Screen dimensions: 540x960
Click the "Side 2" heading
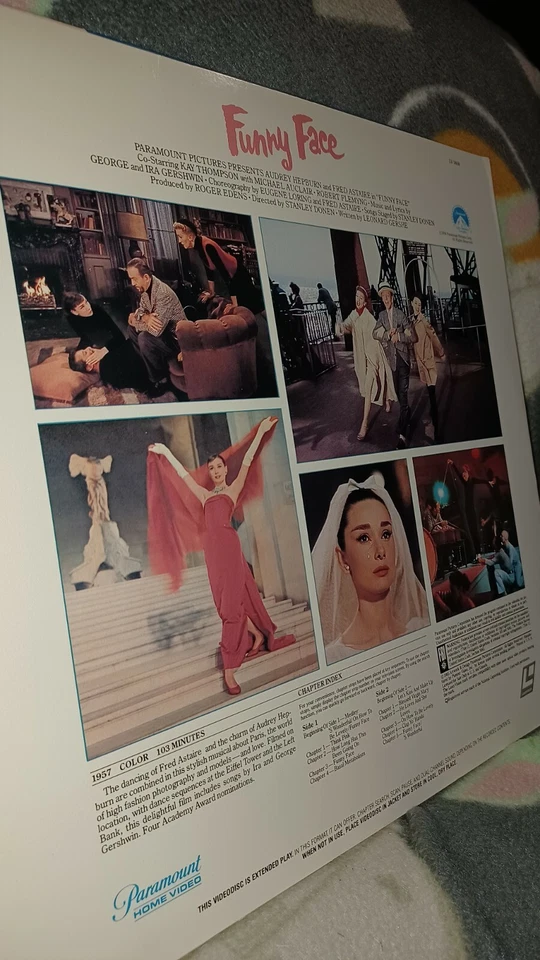[x=382, y=692]
